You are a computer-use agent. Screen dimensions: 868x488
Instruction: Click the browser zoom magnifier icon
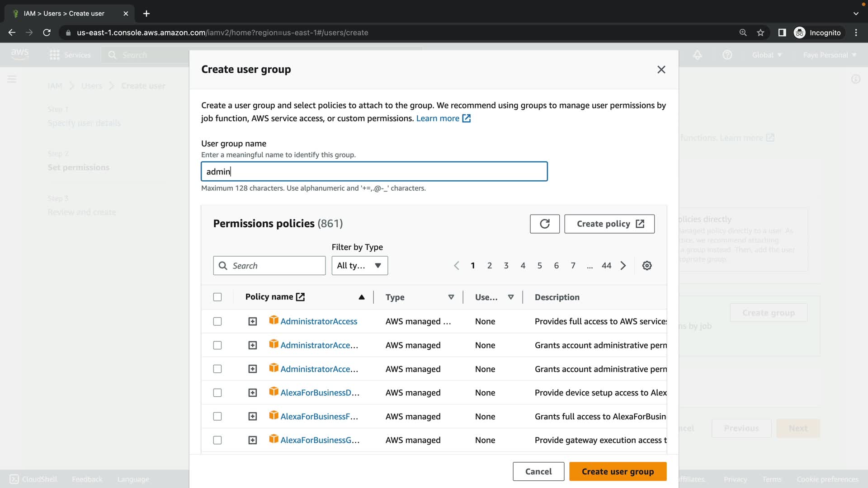tap(743, 33)
